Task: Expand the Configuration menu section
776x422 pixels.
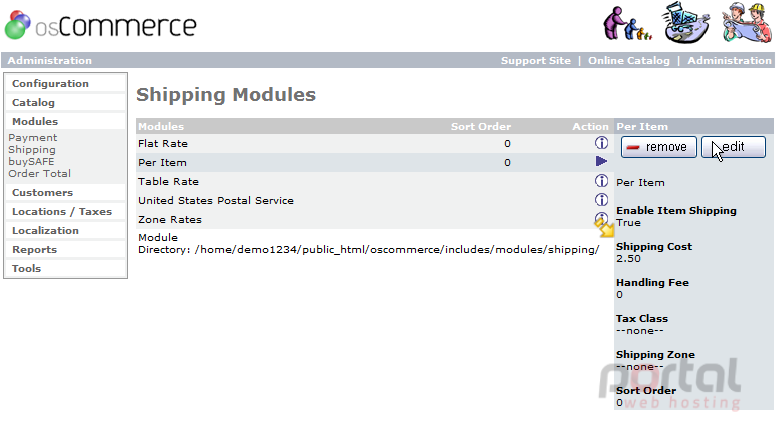Action: pyautogui.click(x=50, y=84)
